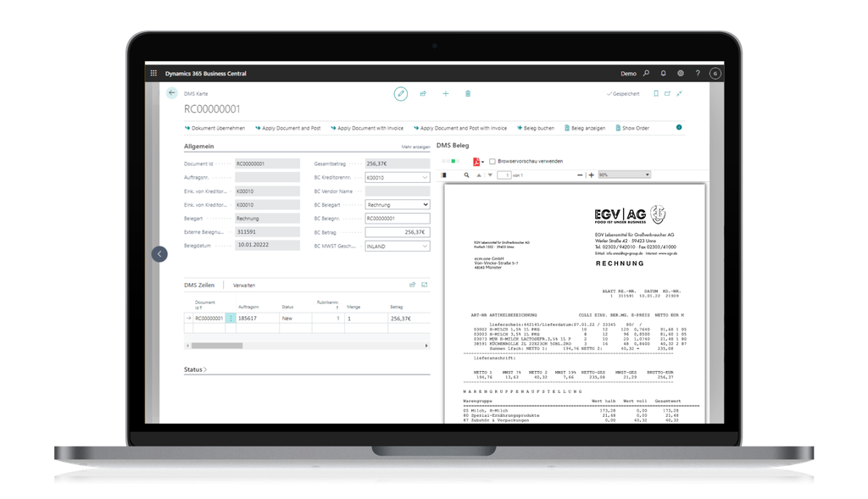Open the PDF icon dropdown arrow
The image size is (868, 499).
[x=482, y=162]
